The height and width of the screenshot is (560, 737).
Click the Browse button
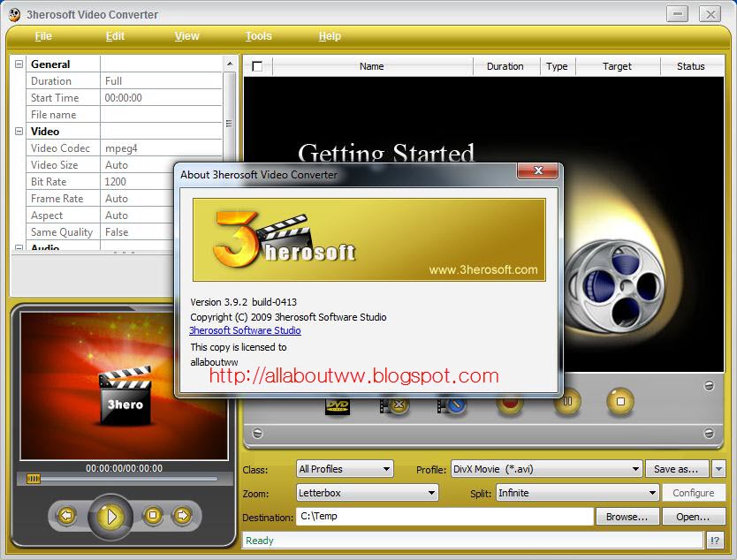coord(627,517)
